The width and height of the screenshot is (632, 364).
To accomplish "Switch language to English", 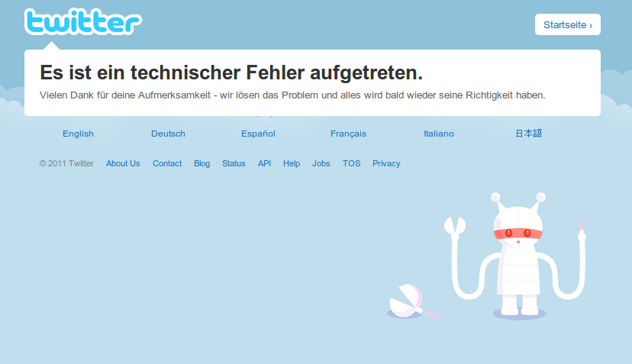I will [78, 134].
